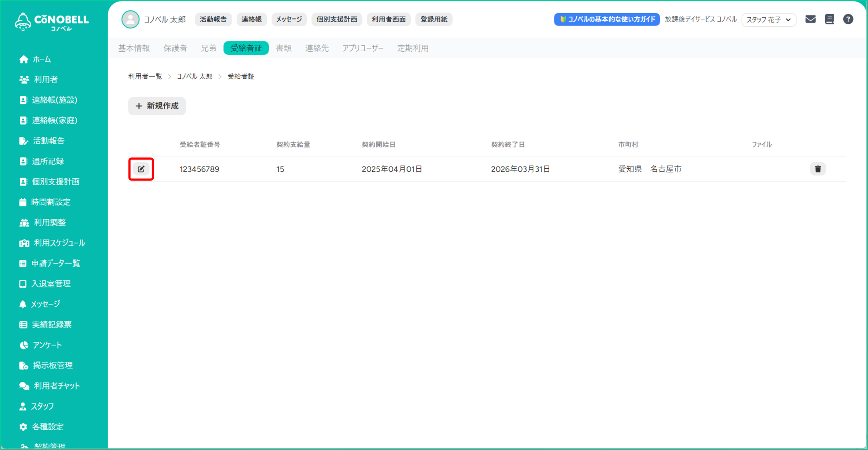The height and width of the screenshot is (450, 868).
Task: Open 実績記録票 in the sidebar
Action: click(52, 325)
